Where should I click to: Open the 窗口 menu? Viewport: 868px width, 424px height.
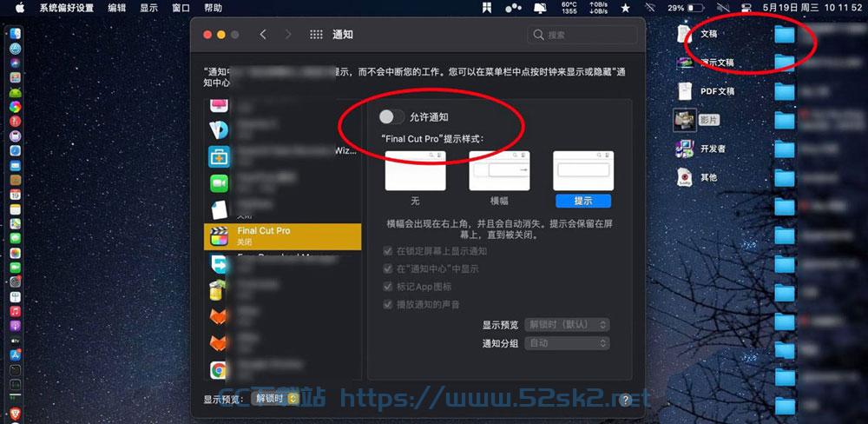click(x=181, y=8)
